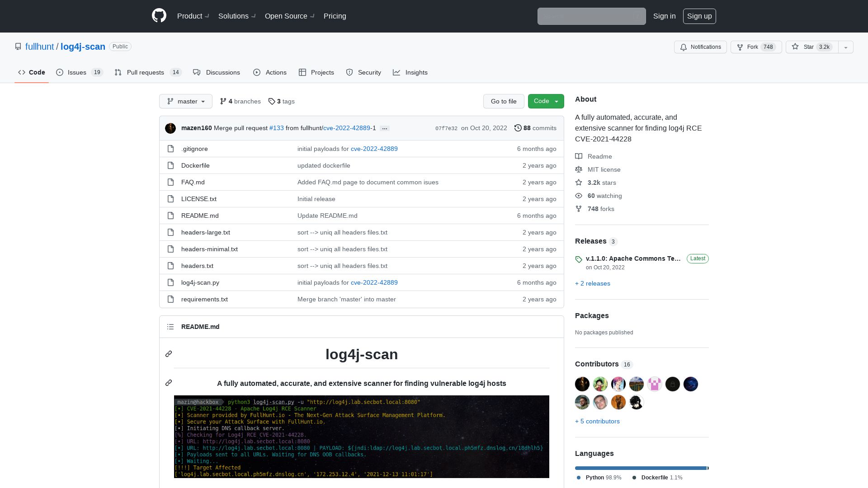Open the README.md file entry
Image resolution: width=868 pixels, height=488 pixels.
point(200,216)
